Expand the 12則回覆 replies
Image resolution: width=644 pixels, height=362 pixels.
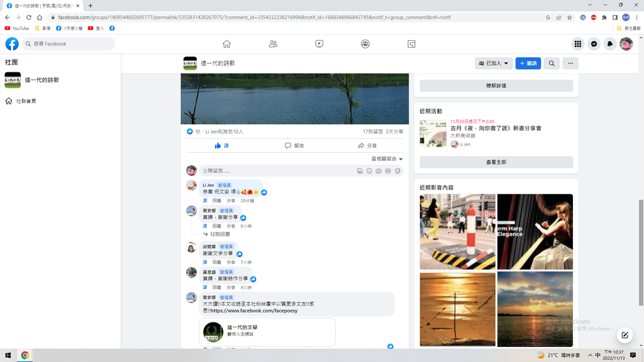(x=219, y=234)
